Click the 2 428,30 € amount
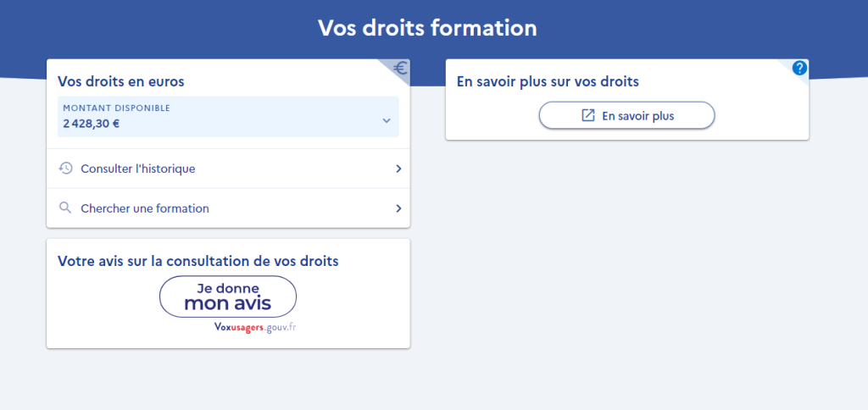Viewport: 868px width, 410px height. [91, 123]
